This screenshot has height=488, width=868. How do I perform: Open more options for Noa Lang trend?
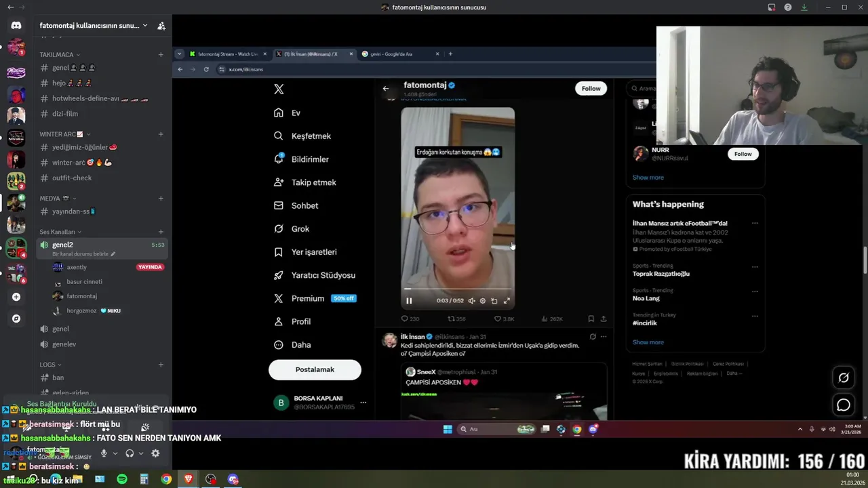[755, 291]
